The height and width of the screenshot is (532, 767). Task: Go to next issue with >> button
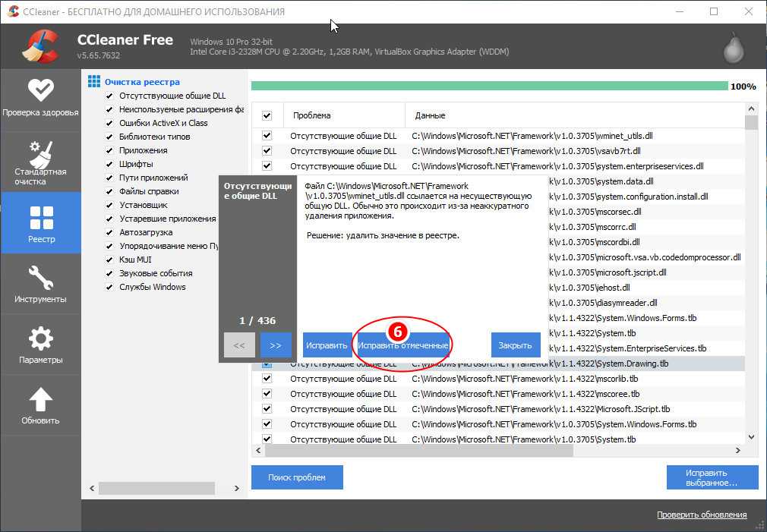click(276, 345)
